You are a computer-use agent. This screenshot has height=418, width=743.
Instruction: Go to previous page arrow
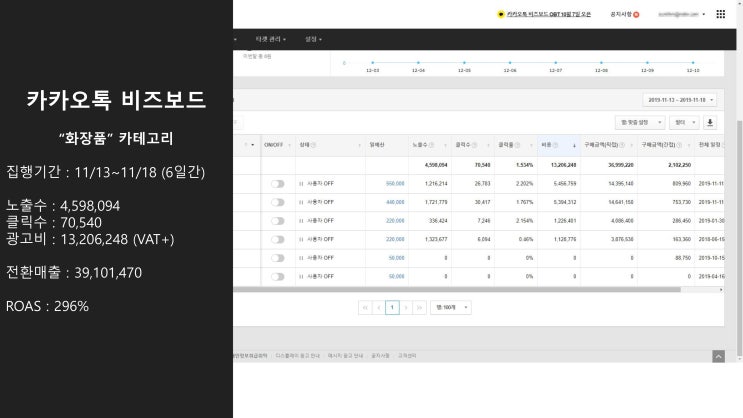(x=379, y=308)
